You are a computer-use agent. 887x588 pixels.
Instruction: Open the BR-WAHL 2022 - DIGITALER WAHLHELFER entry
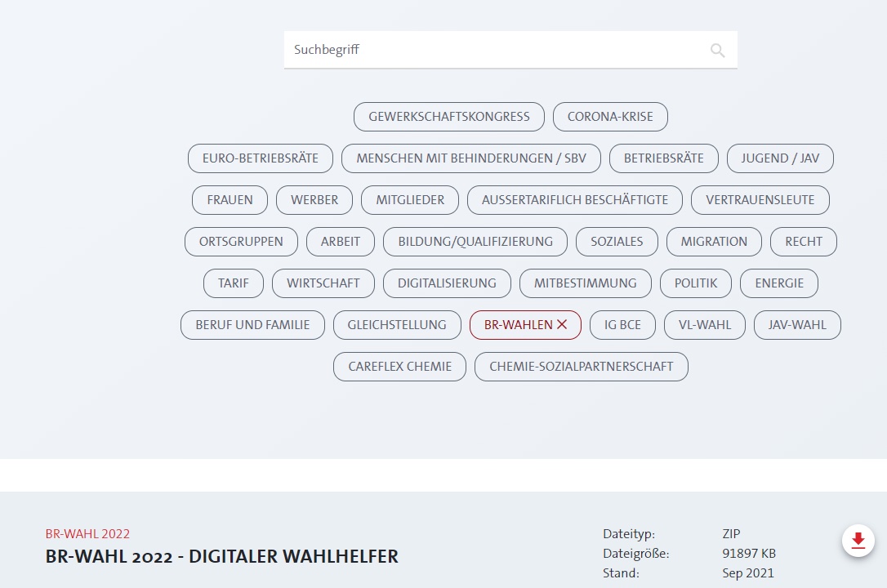pyautogui.click(x=221, y=556)
